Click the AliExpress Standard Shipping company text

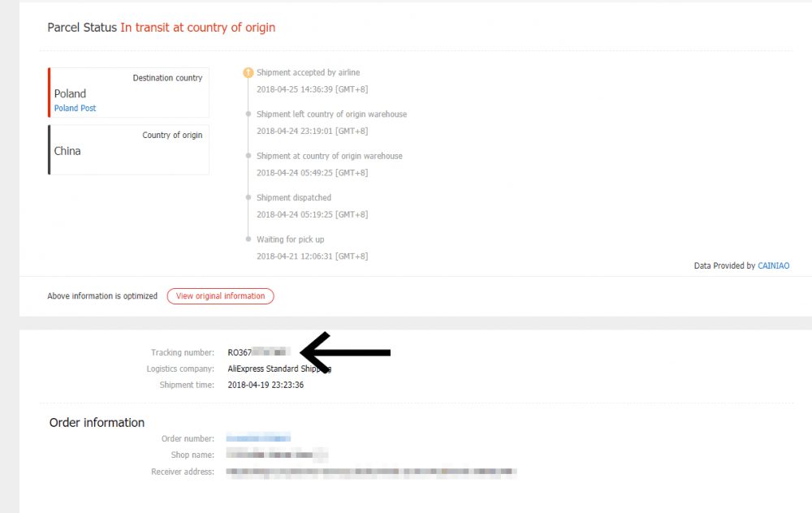pyautogui.click(x=279, y=369)
